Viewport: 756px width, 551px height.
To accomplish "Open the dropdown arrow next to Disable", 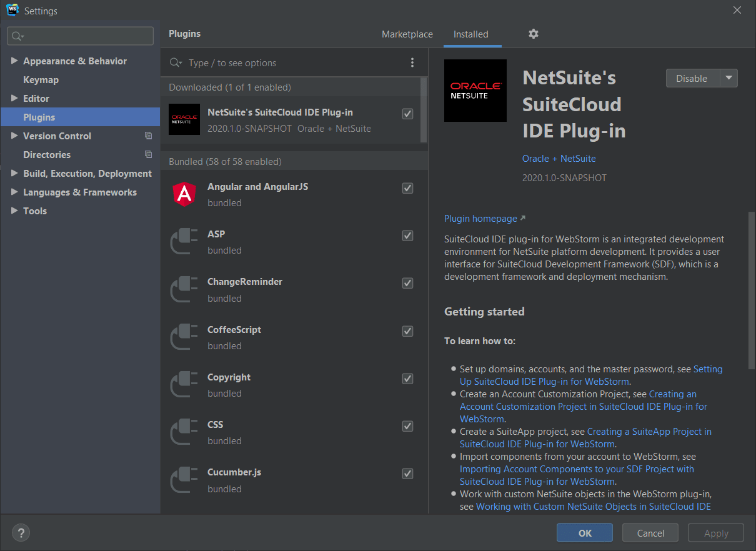I will pos(729,78).
